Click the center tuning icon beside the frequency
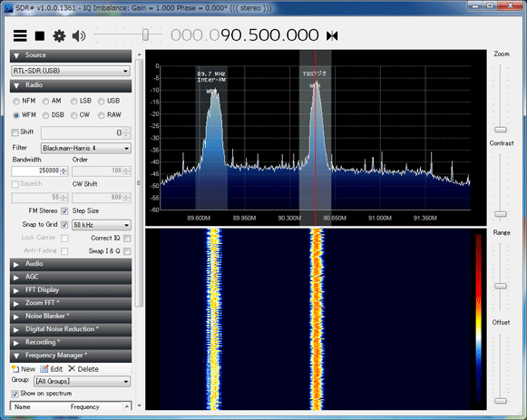The width and height of the screenshot is (527, 420). pyautogui.click(x=332, y=35)
